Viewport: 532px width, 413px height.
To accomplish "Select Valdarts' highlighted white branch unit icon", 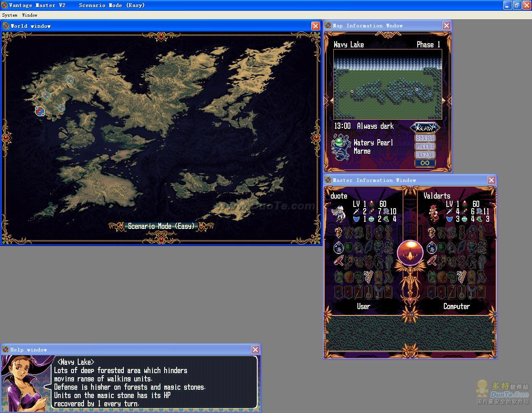I will tap(461, 276).
